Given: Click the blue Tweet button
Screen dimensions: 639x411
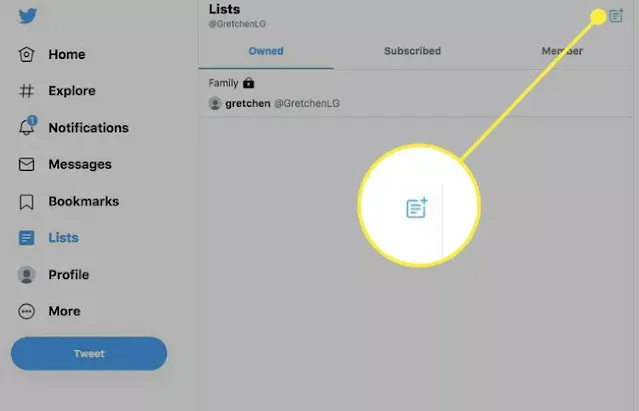Looking at the screenshot, I should click(89, 353).
